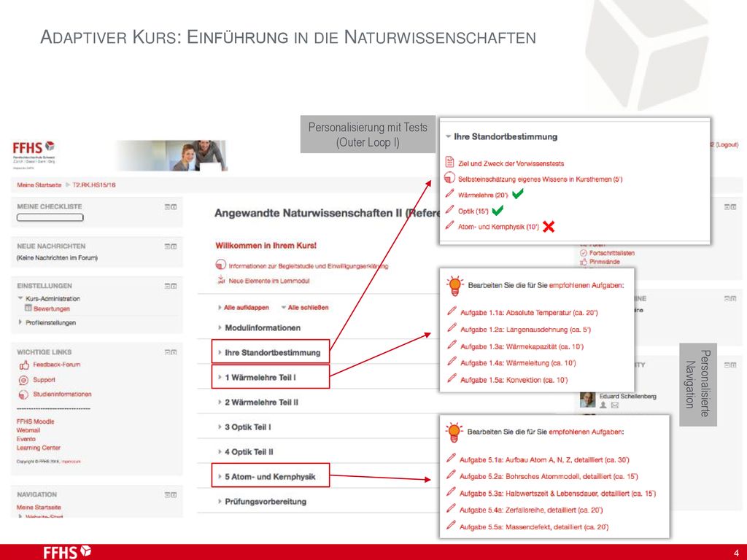The image size is (747, 560).
Task: Click the Einstellungen block control icons
Action: pos(171,286)
